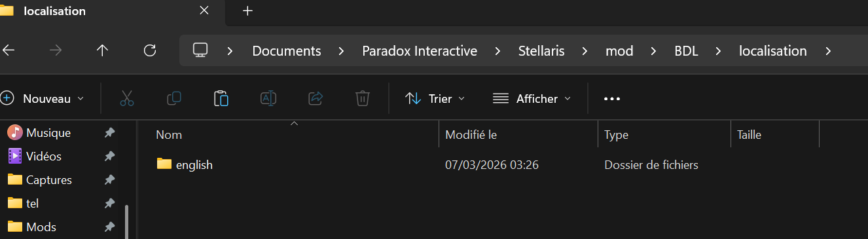This screenshot has height=239, width=868.
Task: Click the Copy icon in toolbar
Action: (x=174, y=99)
